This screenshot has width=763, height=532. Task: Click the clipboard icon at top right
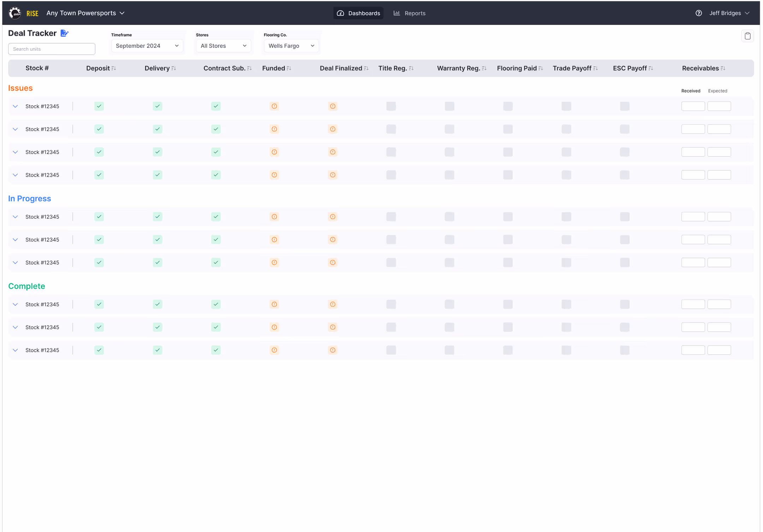click(x=747, y=36)
